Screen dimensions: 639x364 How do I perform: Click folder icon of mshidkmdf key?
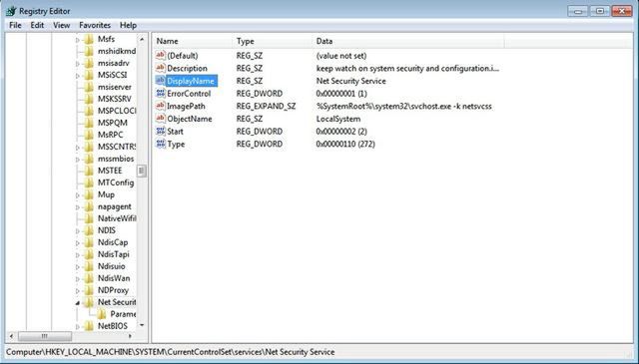pos(89,51)
